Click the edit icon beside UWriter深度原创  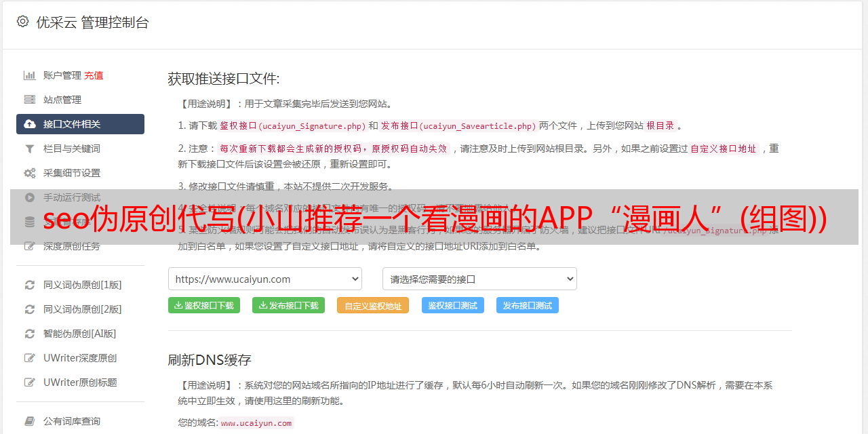coord(30,358)
